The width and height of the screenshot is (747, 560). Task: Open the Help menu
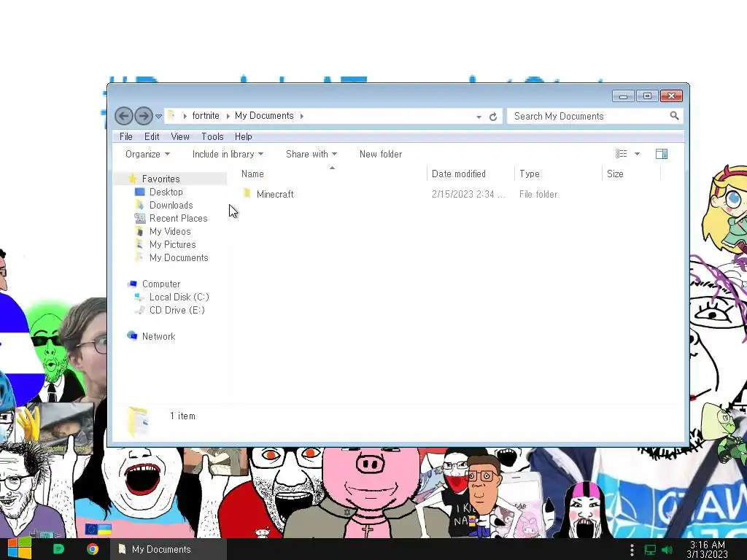(244, 136)
